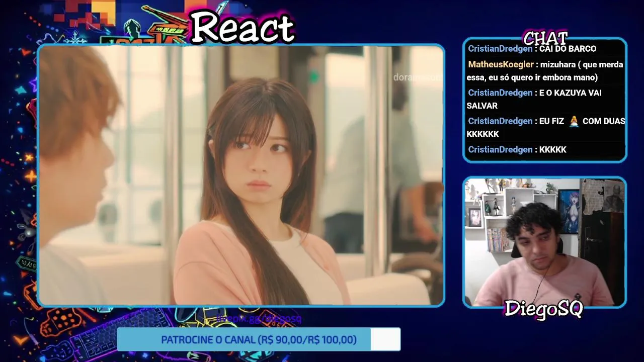
Task: Click the "PATROCINE O CANAL" sponsorship progress bar
Action: (259, 340)
